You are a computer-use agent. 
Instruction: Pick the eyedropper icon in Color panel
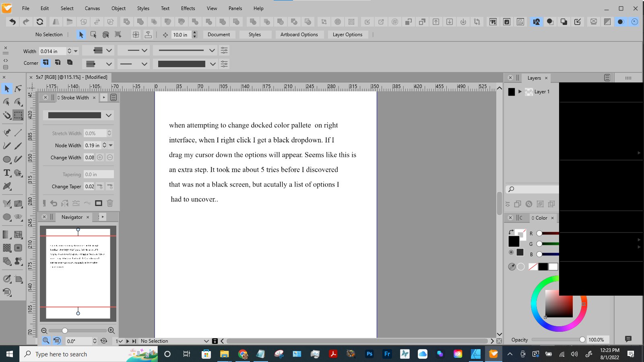coord(512,267)
